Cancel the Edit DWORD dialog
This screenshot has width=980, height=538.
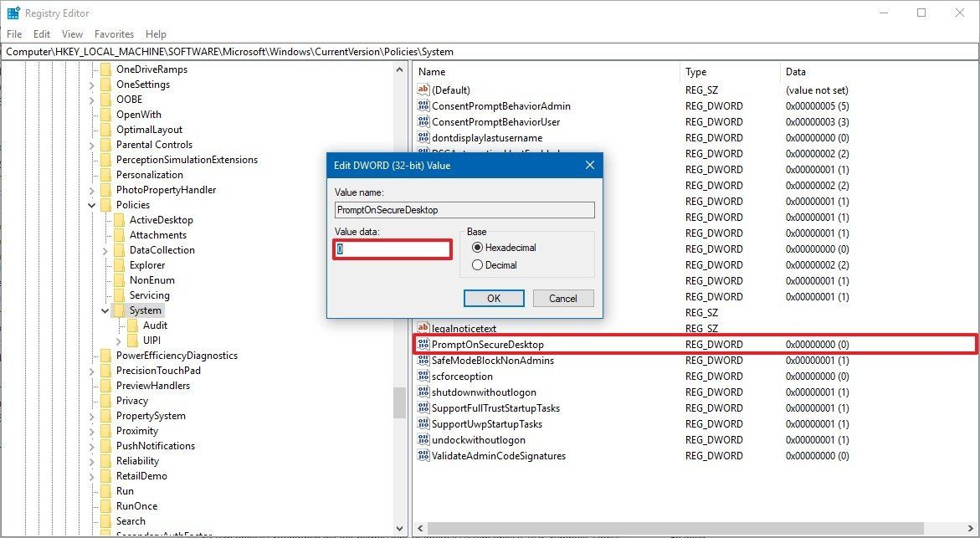tap(563, 298)
